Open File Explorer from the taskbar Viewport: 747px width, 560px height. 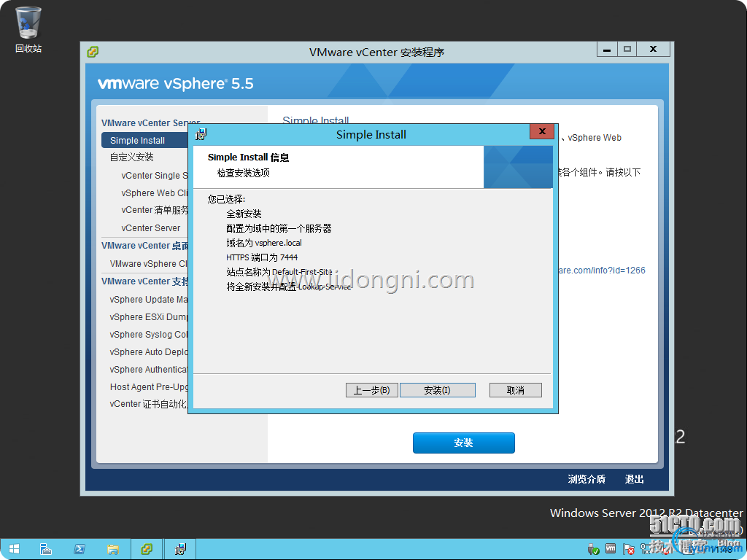[x=113, y=549]
